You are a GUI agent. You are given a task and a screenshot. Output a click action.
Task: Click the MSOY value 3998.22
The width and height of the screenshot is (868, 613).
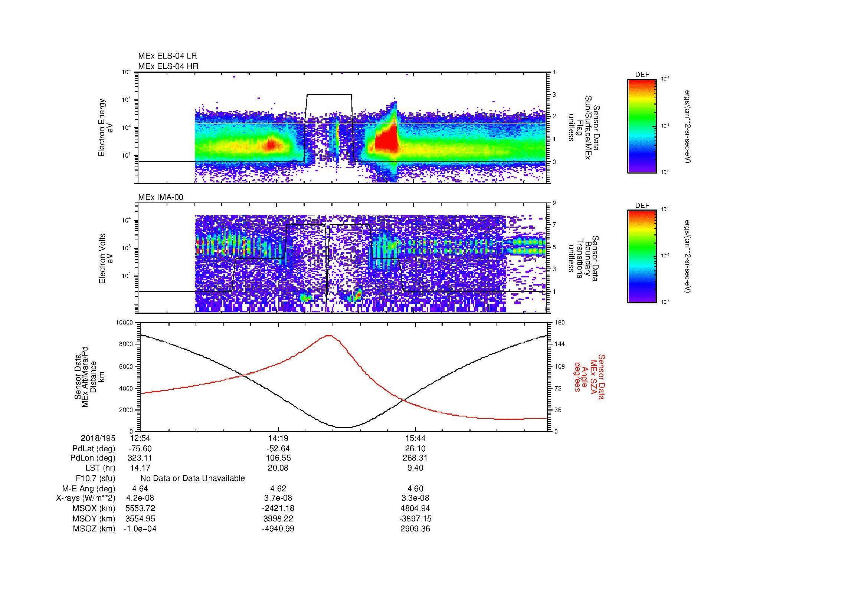coord(278,518)
